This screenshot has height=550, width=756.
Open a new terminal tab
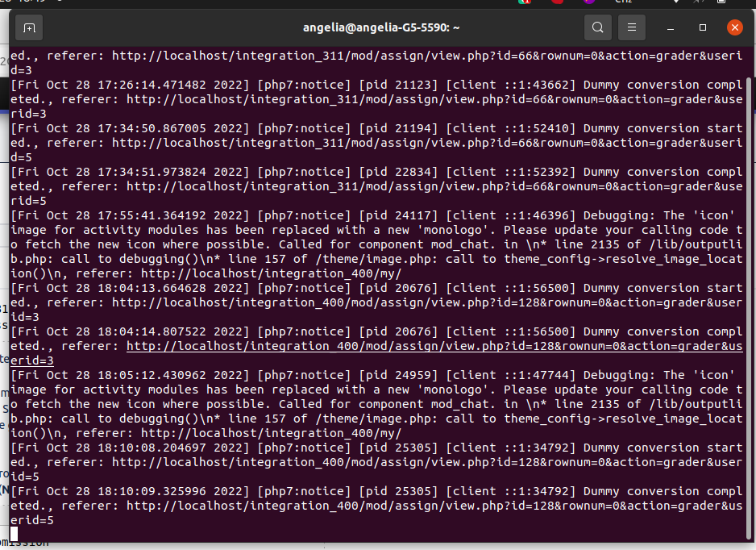pos(29,28)
